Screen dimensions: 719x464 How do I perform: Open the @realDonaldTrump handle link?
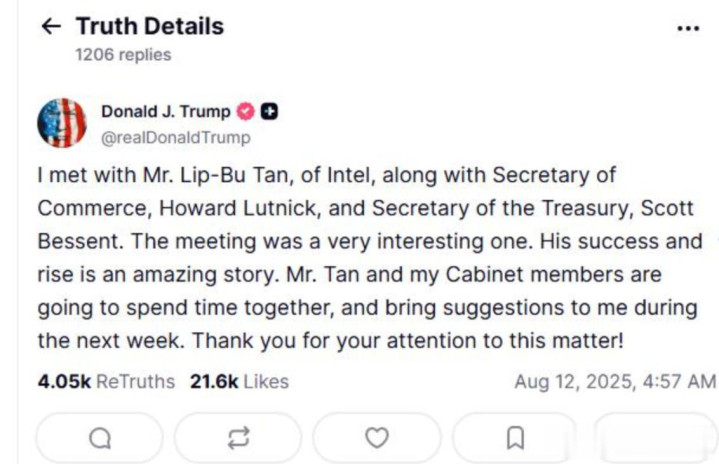176,138
